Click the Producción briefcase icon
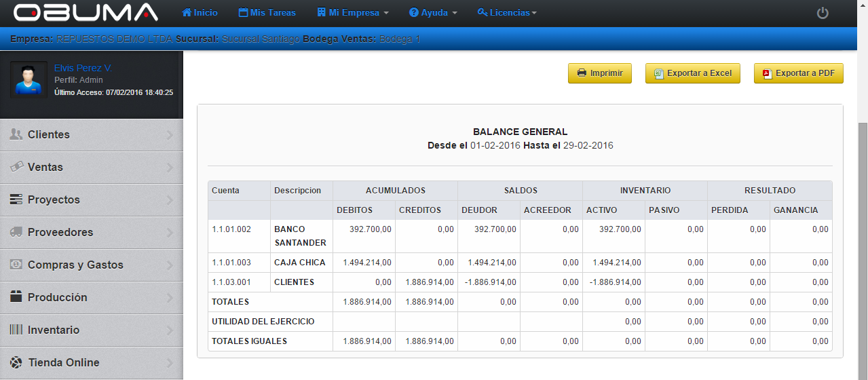Viewport: 868px width, 380px height. coord(16,297)
